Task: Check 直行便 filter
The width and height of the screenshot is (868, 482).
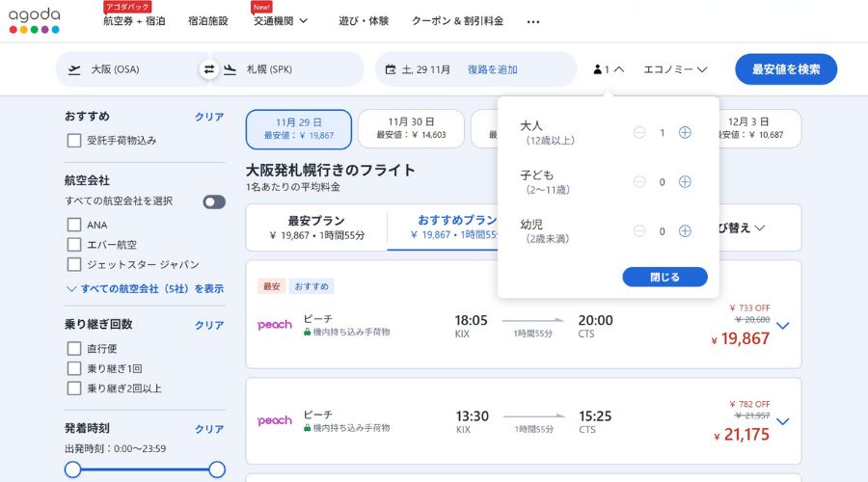Action: click(74, 349)
